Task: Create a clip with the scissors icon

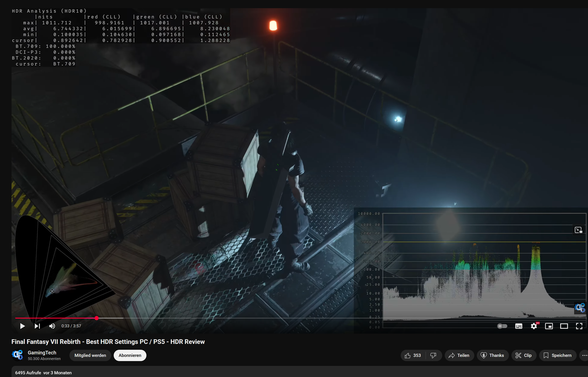Action: (524, 355)
